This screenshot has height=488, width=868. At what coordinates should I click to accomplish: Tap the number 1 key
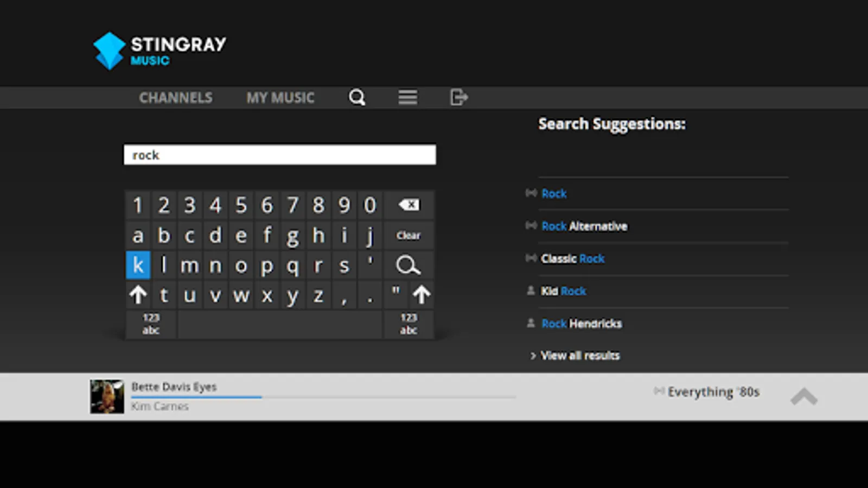coord(138,205)
